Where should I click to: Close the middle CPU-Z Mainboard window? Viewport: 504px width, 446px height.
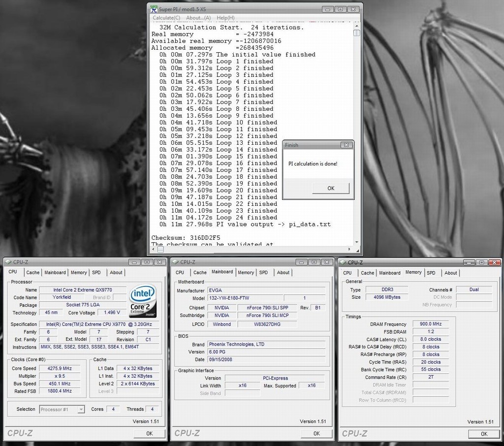click(327, 262)
